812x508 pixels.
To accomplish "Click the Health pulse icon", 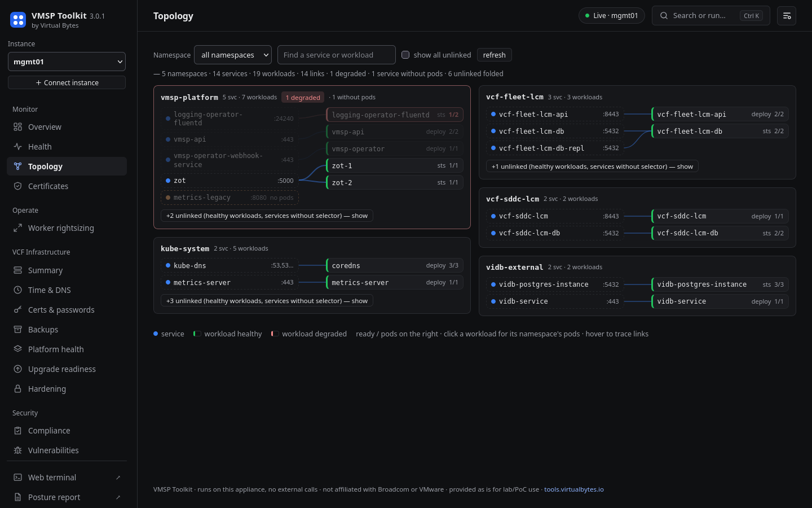I will pyautogui.click(x=17, y=147).
